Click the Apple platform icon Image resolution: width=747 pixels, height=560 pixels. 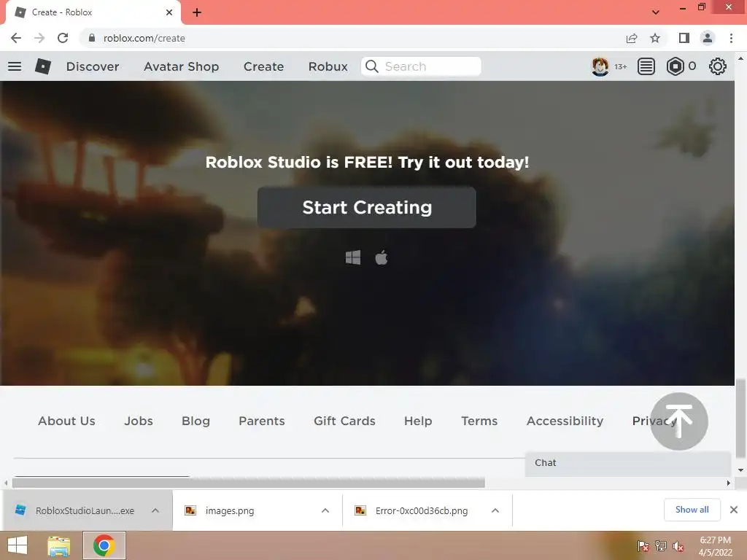coord(381,257)
